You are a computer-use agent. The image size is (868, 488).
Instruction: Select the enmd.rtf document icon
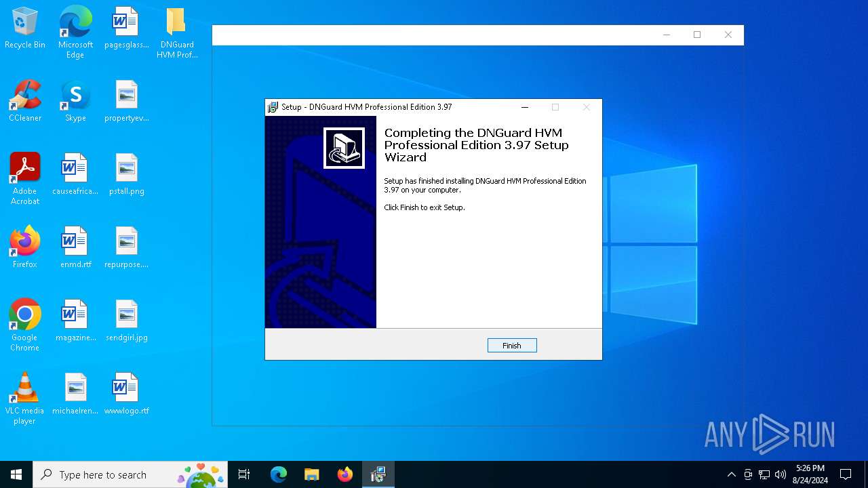pyautogui.click(x=75, y=248)
